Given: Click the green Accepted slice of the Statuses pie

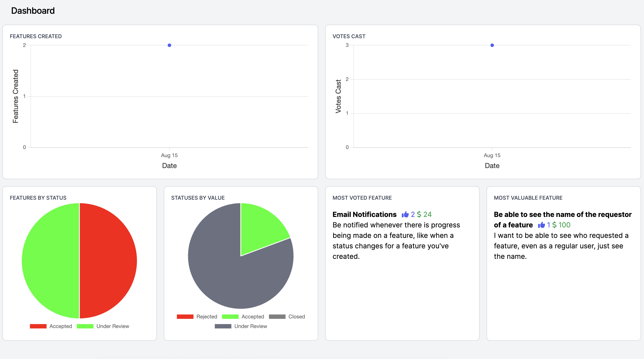Looking at the screenshot, I should 262,227.
